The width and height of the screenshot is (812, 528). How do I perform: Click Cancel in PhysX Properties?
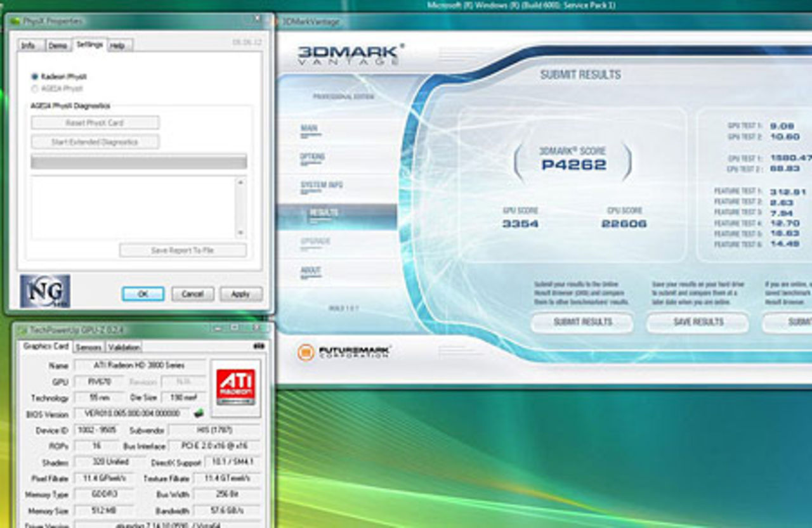click(x=192, y=294)
